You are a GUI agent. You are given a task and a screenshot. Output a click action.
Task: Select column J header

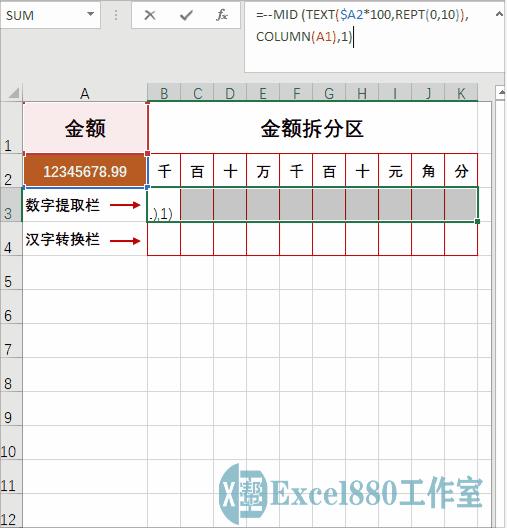[428, 93]
